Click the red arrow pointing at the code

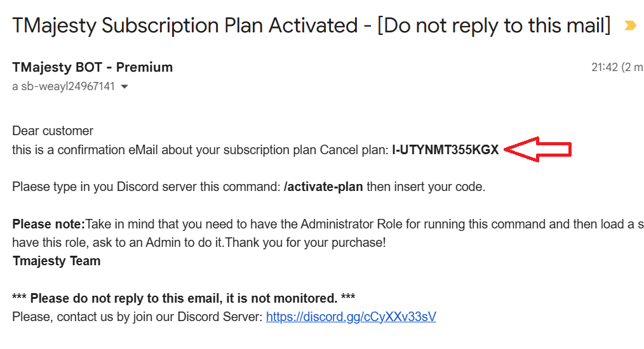tap(539, 150)
